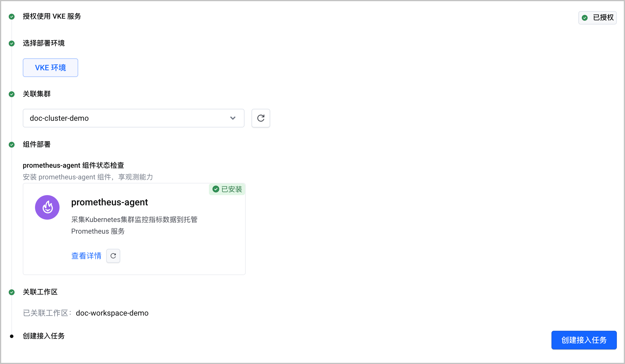Viewport: 625px width, 364px height.
Task: Select the VKE 环境 deployment option
Action: tap(50, 68)
